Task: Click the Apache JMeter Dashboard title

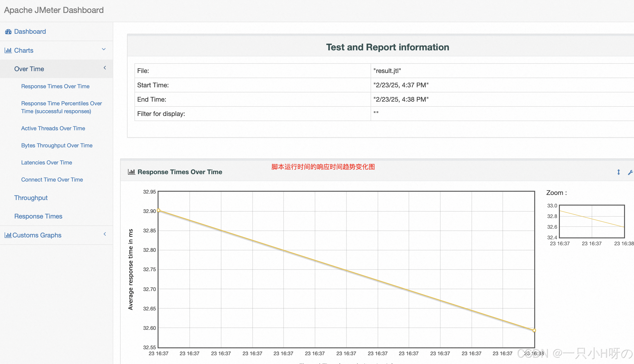Action: point(54,10)
